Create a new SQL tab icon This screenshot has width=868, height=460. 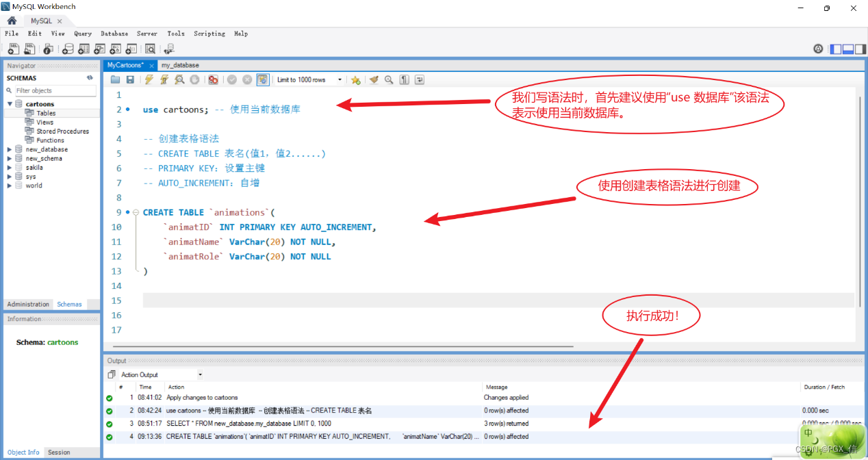pos(13,49)
